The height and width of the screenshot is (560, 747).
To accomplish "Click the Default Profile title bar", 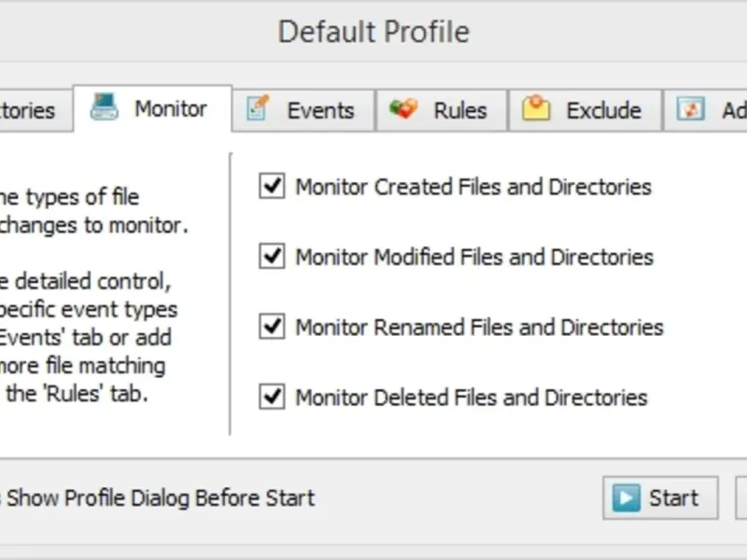I will pyautogui.click(x=373, y=31).
